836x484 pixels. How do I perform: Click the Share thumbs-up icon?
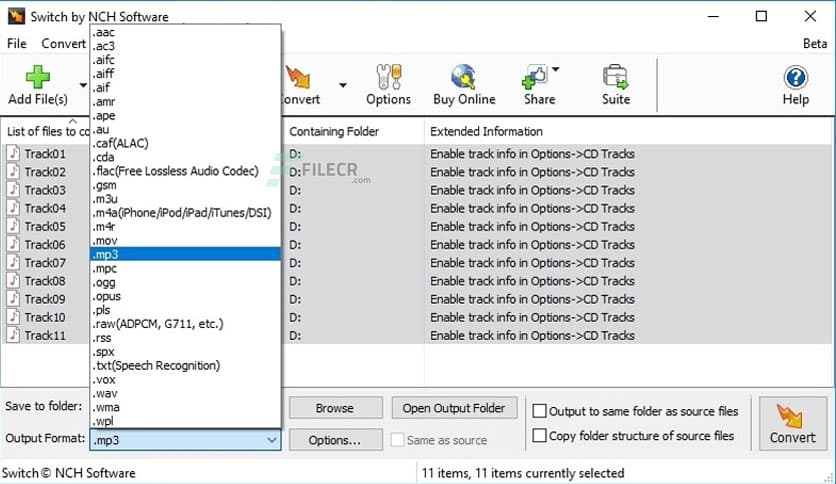pyautogui.click(x=534, y=77)
